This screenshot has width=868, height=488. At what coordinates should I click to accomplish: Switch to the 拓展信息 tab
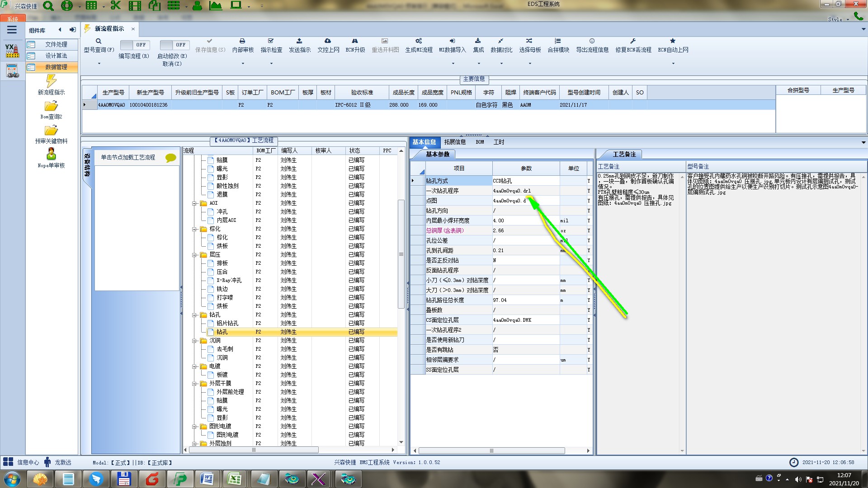[x=454, y=142]
